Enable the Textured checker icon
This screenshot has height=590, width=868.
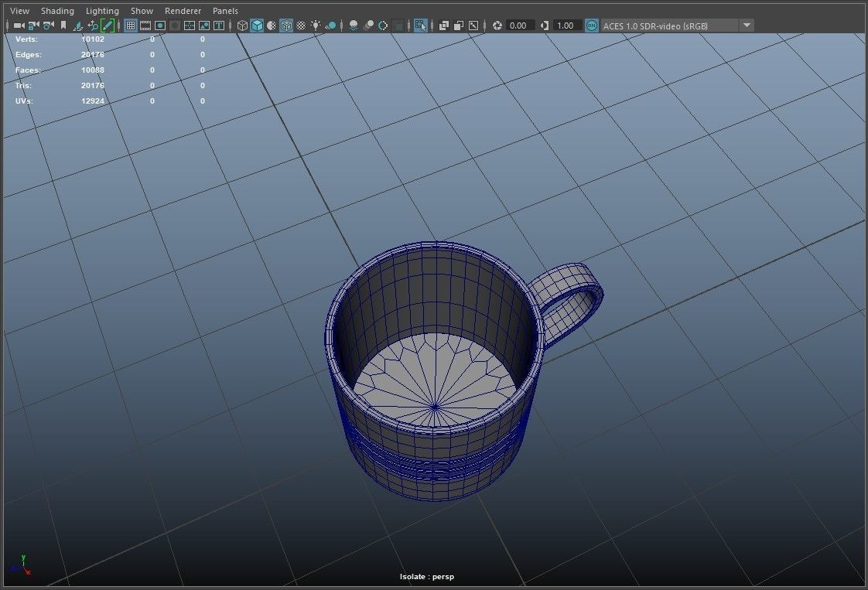(301, 26)
